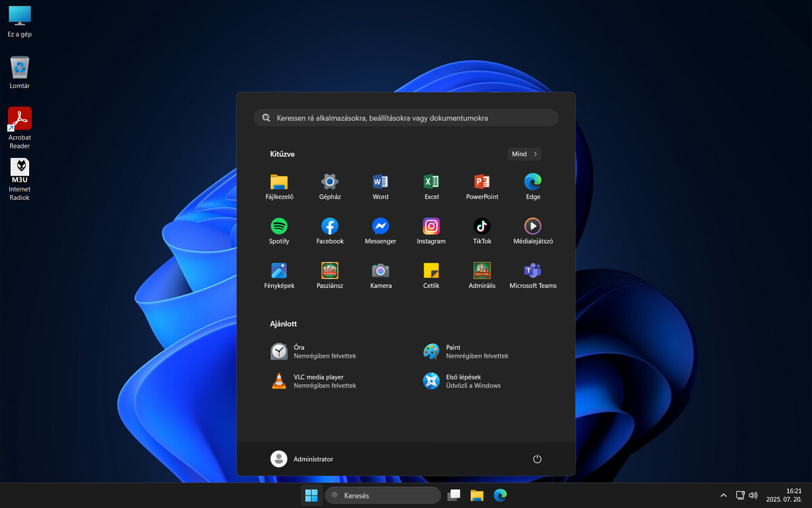The image size is (812, 508).
Task: Open PowerPoint pinned app
Action: click(482, 187)
